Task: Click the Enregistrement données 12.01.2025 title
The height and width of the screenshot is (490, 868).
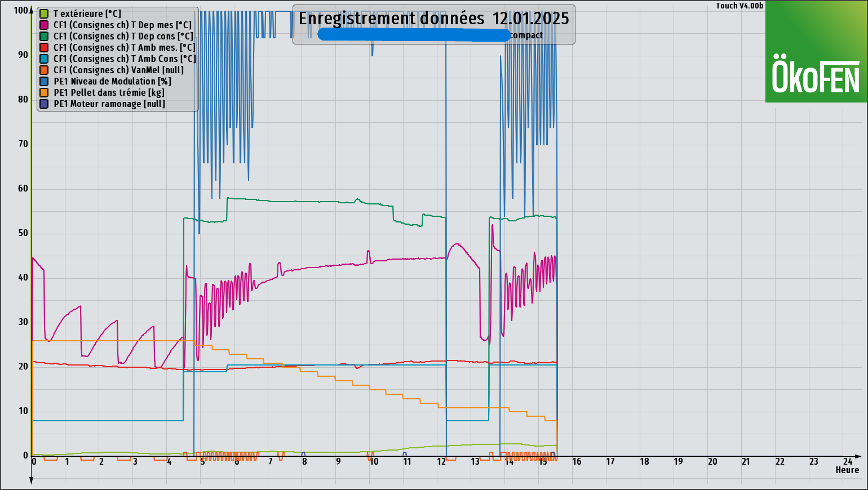Action: pyautogui.click(x=433, y=19)
